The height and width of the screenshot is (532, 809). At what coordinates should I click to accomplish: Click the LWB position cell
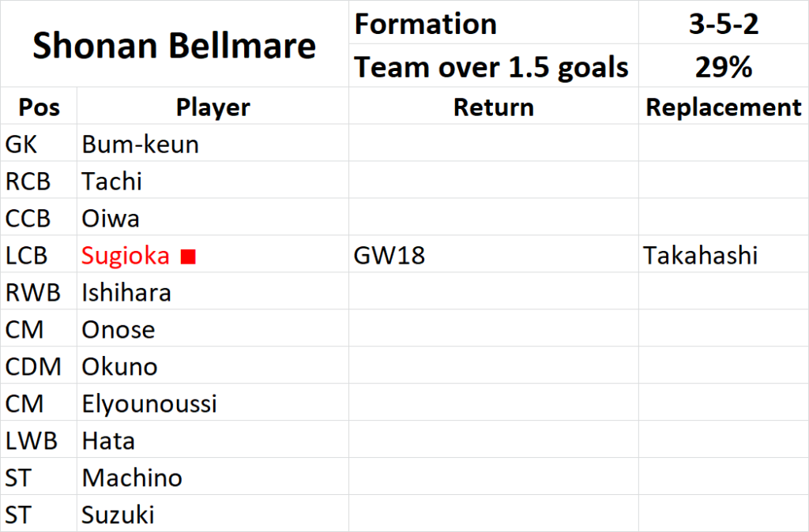click(x=39, y=440)
